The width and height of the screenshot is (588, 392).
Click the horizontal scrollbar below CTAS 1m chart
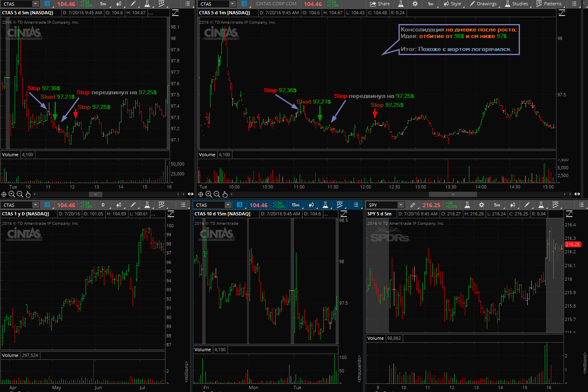point(453,194)
